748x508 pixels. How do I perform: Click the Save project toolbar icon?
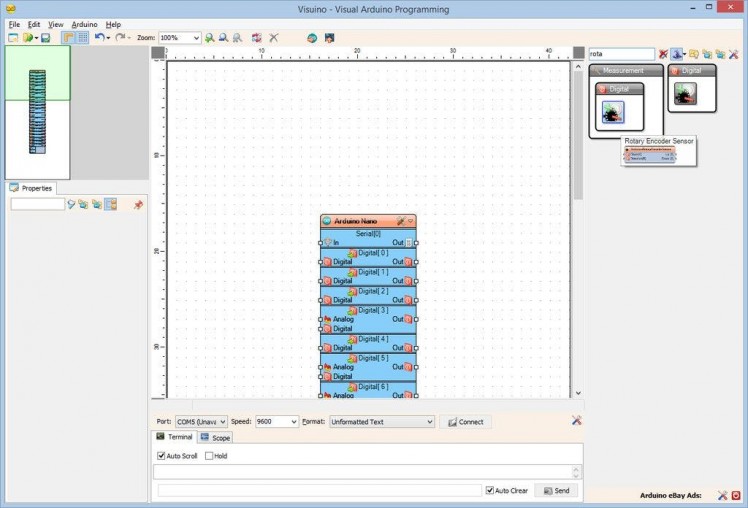(x=45, y=37)
